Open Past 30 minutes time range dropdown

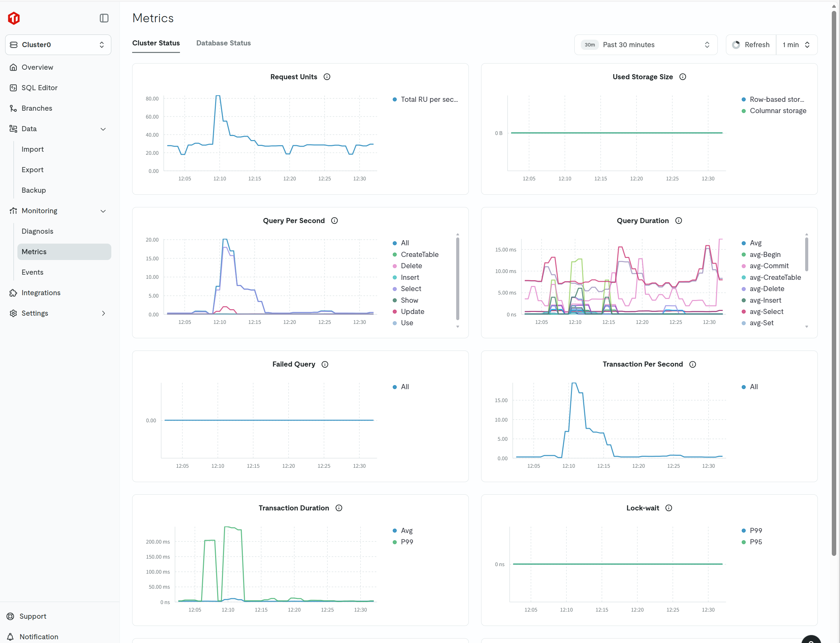pyautogui.click(x=645, y=45)
